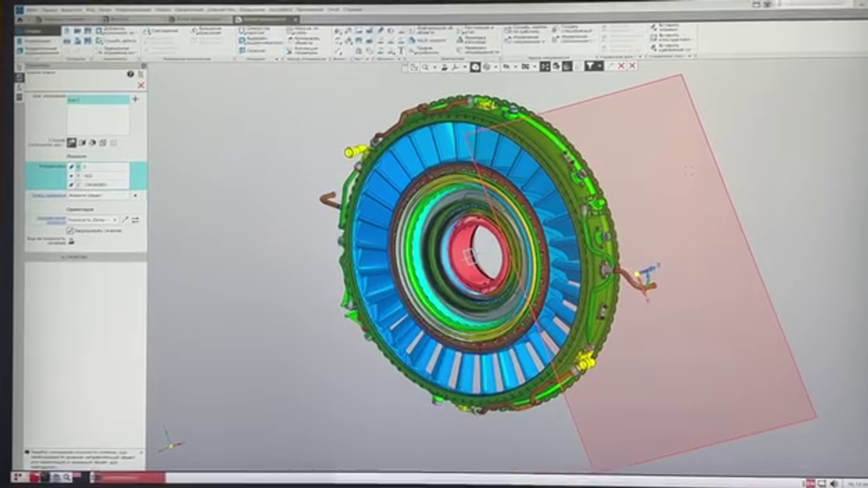Image resolution: width=868 pixels, height=488 pixels.
Task: Open the help question-mark icon in parameters panel
Action: 130,74
